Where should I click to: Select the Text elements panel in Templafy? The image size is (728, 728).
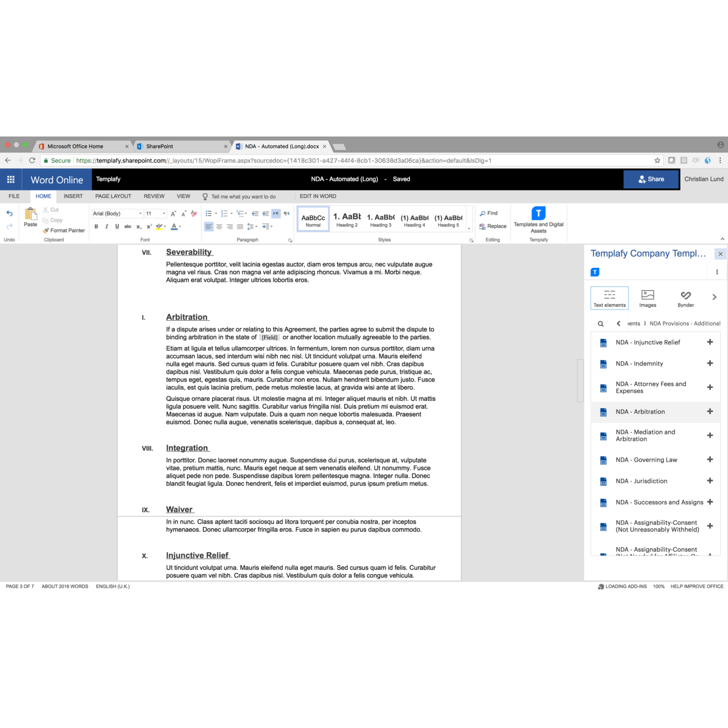(x=610, y=297)
